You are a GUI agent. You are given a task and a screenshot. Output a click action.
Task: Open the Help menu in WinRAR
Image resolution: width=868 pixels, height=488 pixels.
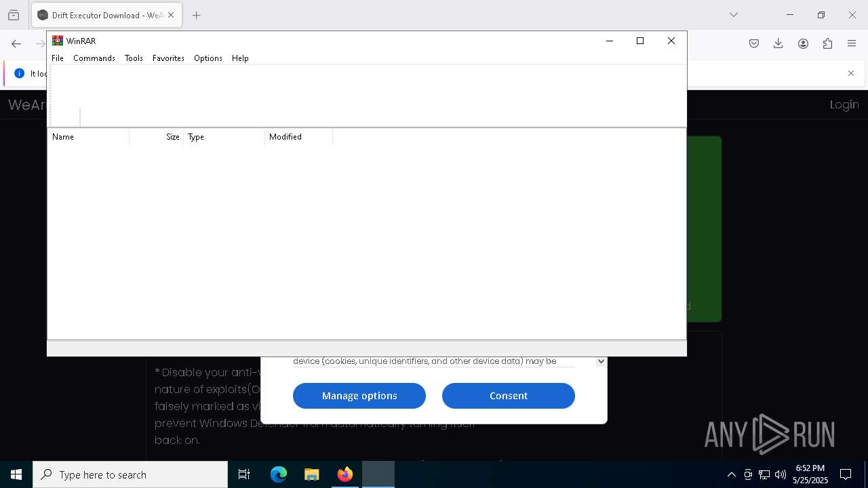coord(240,58)
